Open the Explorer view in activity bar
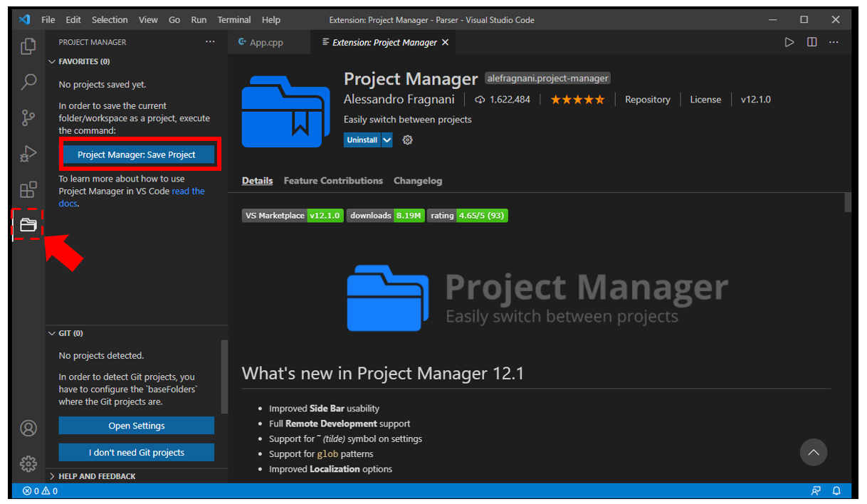Viewport: 867px width, 504px height. point(28,46)
